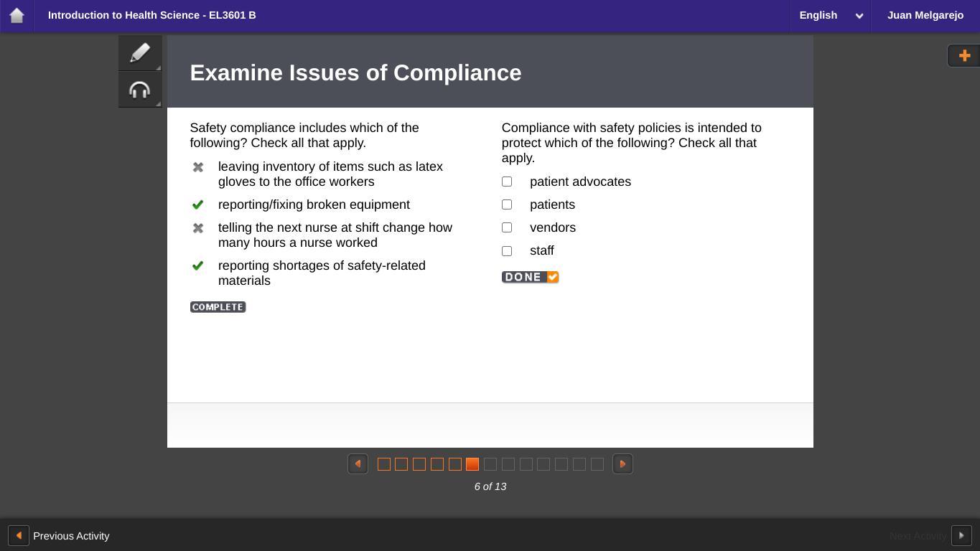
Task: Jump to first slide progress square
Action: point(384,464)
